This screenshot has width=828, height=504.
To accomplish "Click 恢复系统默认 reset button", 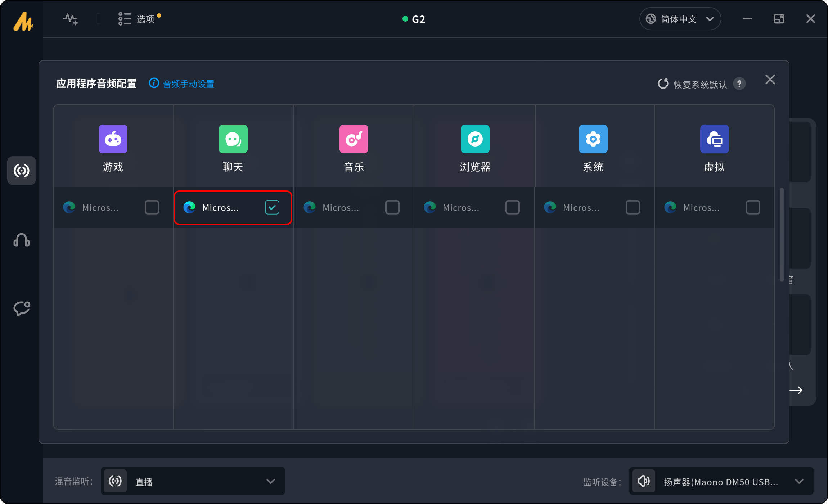I will pos(693,84).
